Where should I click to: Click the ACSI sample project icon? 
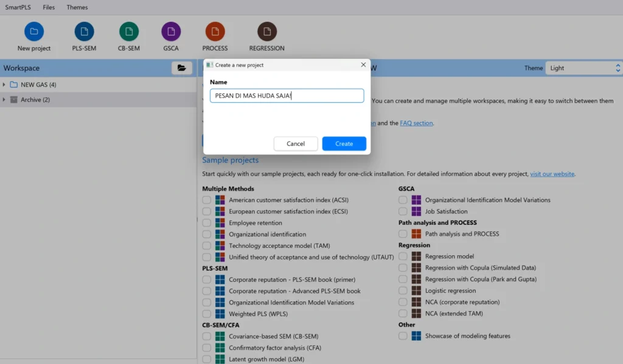click(x=220, y=200)
